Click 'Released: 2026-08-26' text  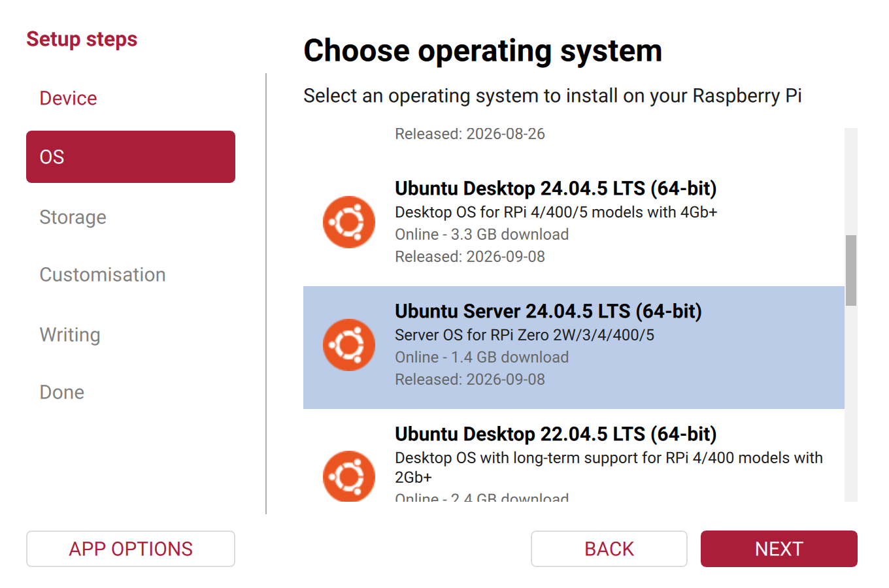tap(470, 134)
